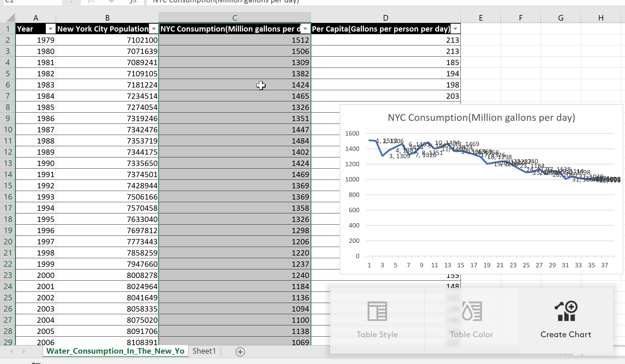
Task: Switch to the Sheet1 tab
Action: [204, 351]
